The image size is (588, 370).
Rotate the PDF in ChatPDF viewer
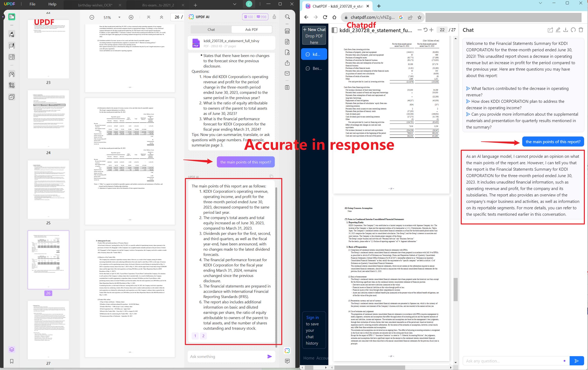426,30
